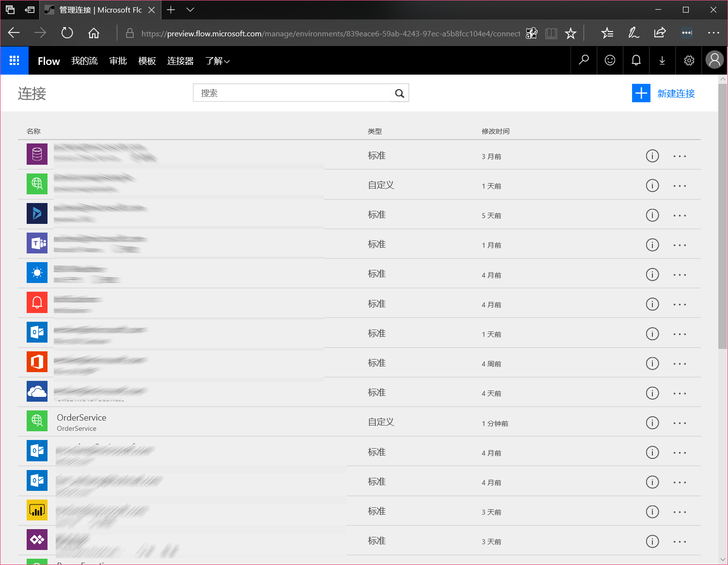The image size is (728, 565).
Task: Click the notifications bell in Flow header
Action: [636, 60]
